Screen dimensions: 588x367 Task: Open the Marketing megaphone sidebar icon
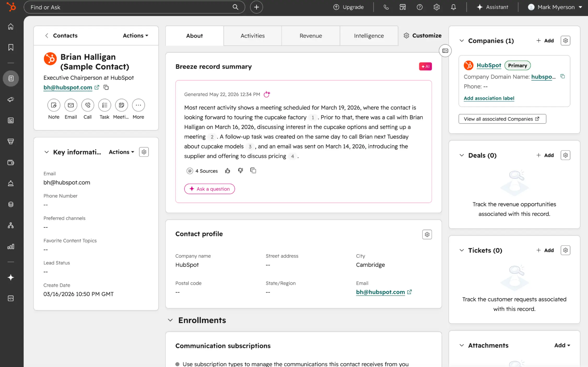tap(11, 99)
